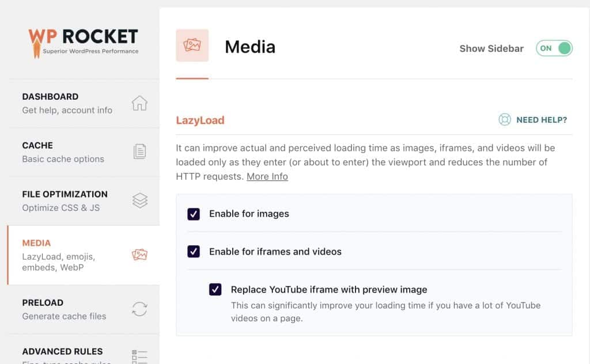Click the File Optimization layers icon
The image size is (590, 364).
pos(139,200)
